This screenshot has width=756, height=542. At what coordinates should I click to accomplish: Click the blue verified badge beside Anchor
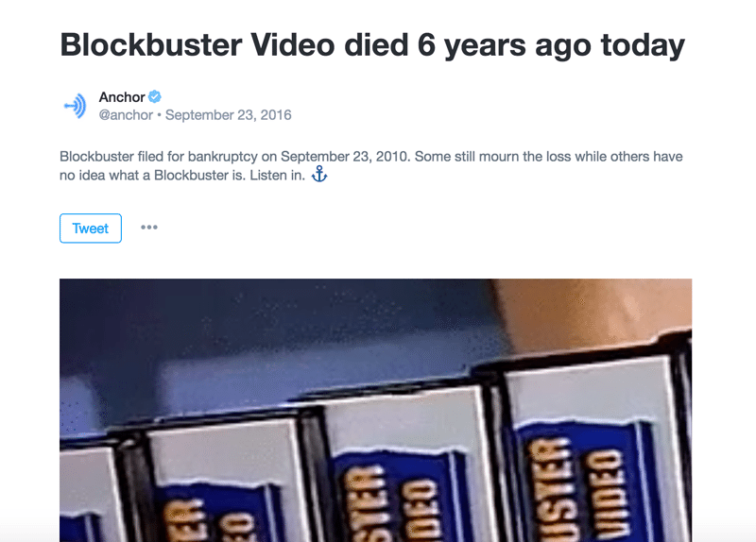pos(154,97)
